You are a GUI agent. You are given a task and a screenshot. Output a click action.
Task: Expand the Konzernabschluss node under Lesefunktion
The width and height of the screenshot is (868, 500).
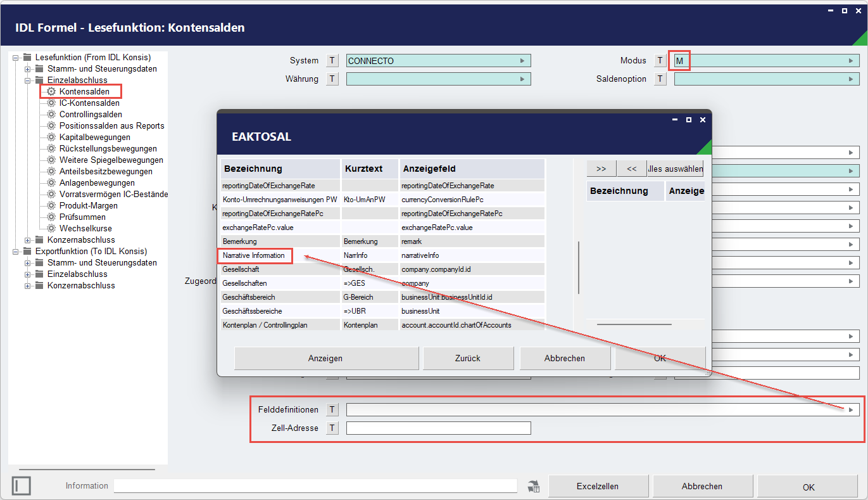coord(28,240)
